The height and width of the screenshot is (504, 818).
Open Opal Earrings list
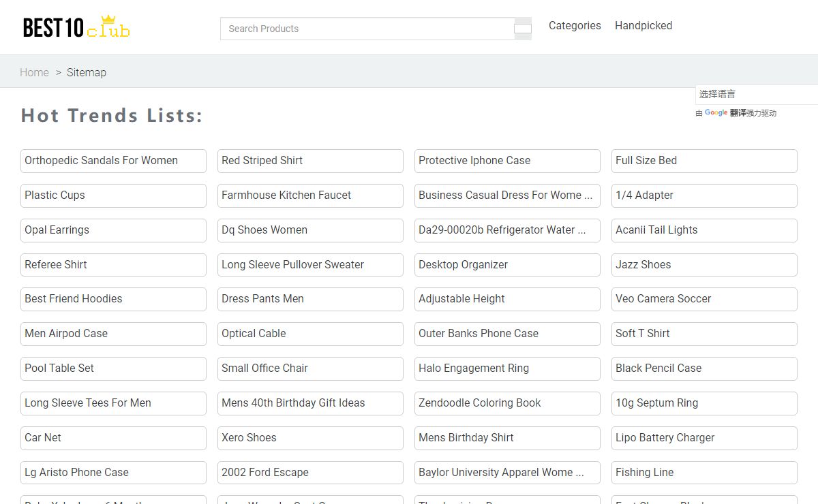[113, 230]
